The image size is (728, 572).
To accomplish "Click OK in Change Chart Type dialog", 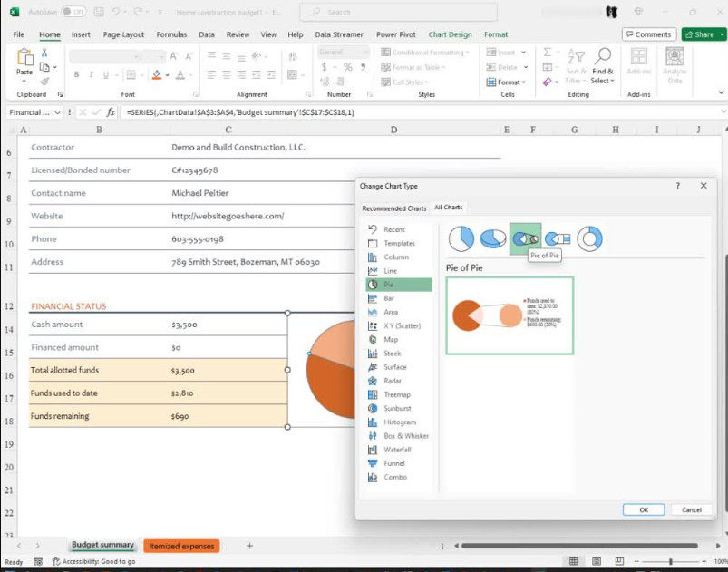I will (644, 509).
